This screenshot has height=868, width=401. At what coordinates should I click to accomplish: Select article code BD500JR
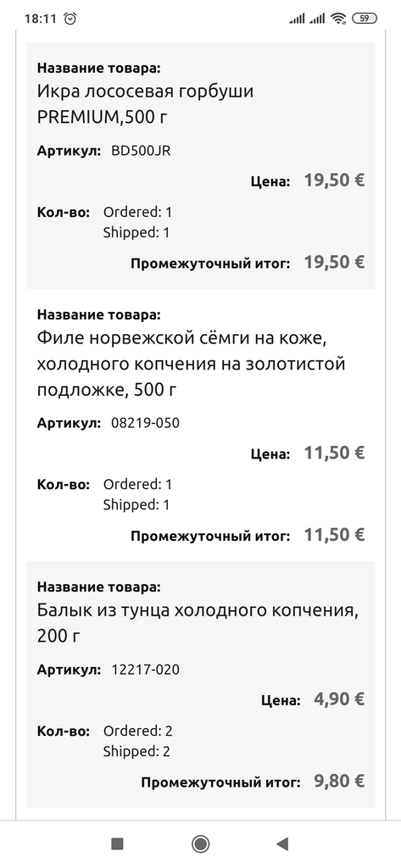(x=141, y=151)
